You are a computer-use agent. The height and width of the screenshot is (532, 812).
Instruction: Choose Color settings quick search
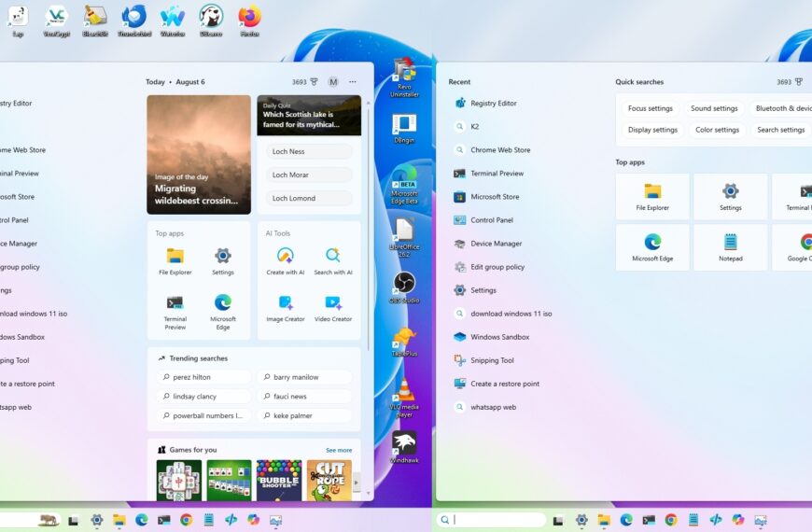(717, 130)
